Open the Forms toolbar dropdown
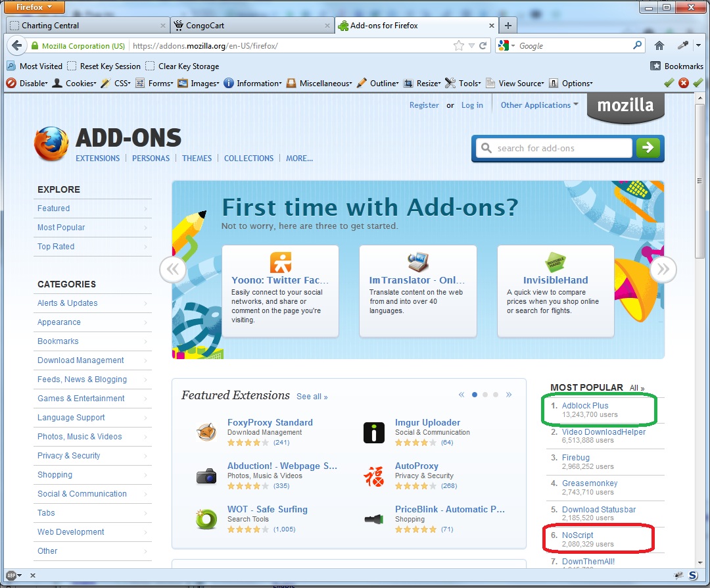This screenshot has width=710, height=588. click(x=154, y=84)
